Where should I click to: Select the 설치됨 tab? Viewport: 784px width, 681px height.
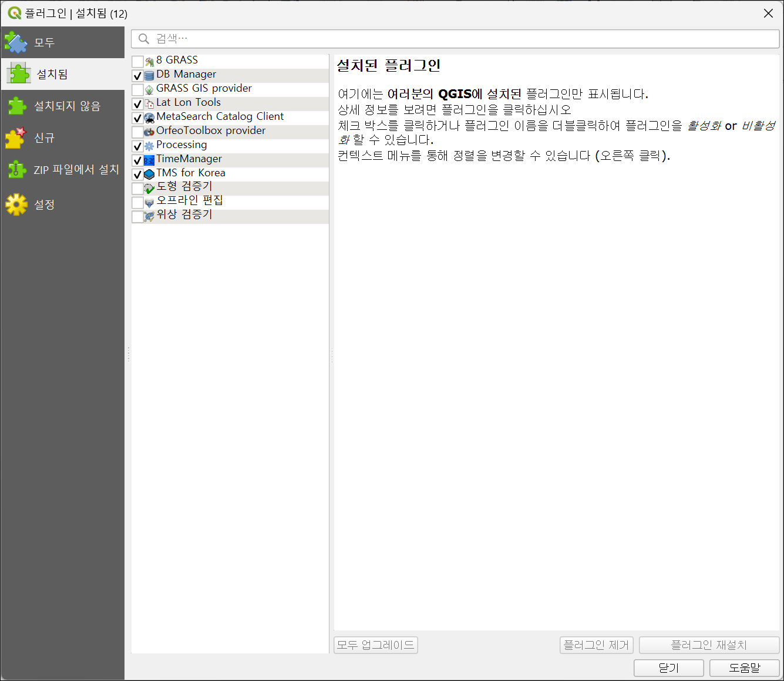[x=63, y=74]
